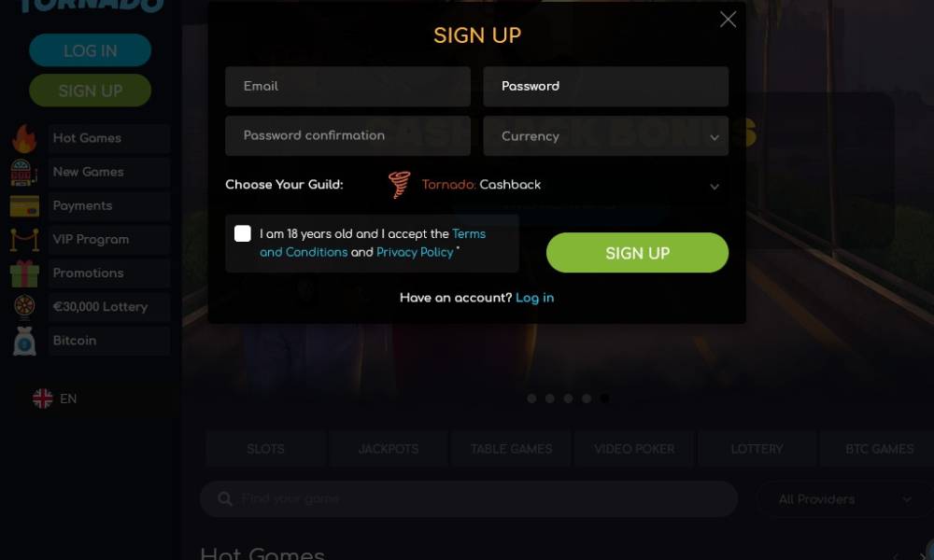This screenshot has height=560, width=934.
Task: Switch to the Jackpots tab
Action: (389, 449)
